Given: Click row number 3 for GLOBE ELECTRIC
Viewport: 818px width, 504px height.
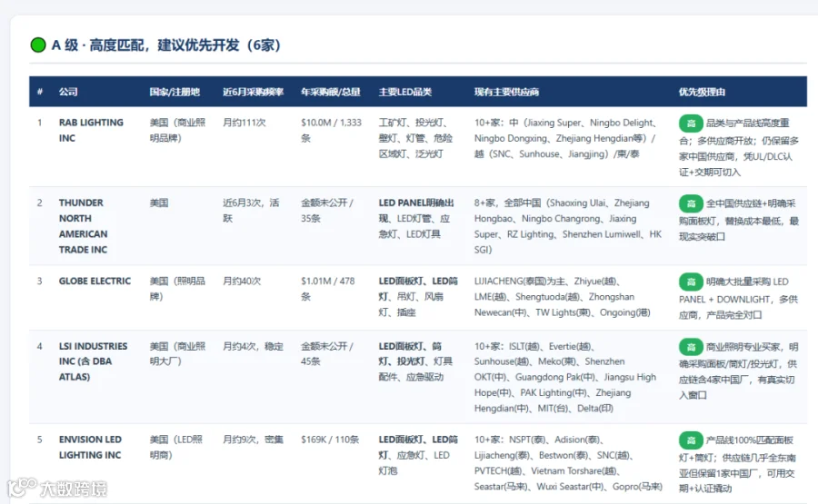Looking at the screenshot, I should [x=40, y=281].
